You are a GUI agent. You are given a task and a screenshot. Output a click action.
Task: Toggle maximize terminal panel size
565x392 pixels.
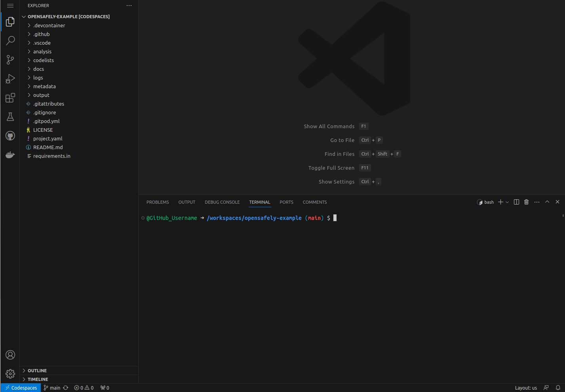[547, 202]
